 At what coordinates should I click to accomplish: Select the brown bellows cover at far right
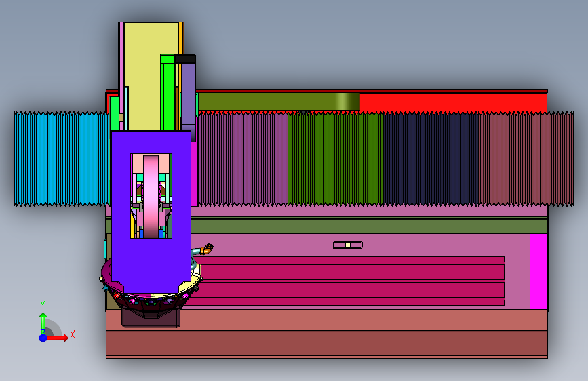526,159
